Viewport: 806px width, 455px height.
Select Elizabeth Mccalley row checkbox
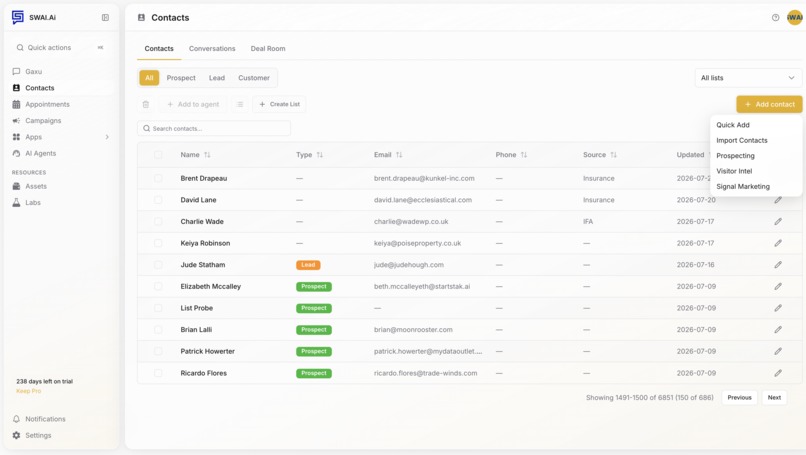tap(158, 286)
